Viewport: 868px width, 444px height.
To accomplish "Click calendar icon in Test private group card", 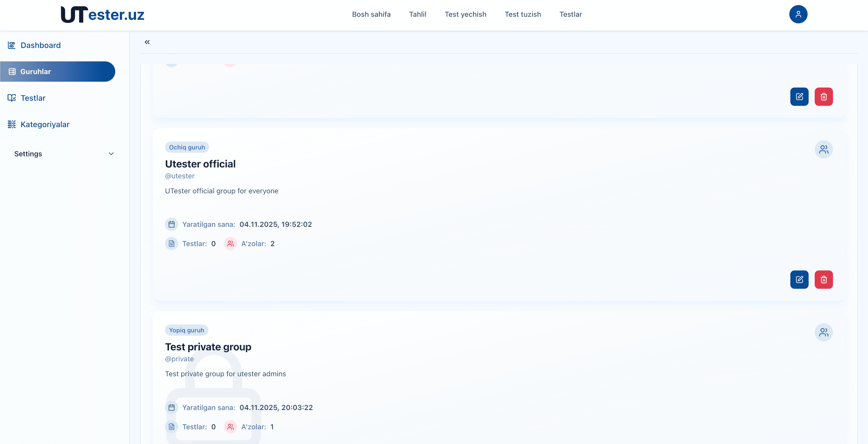I will pos(172,408).
